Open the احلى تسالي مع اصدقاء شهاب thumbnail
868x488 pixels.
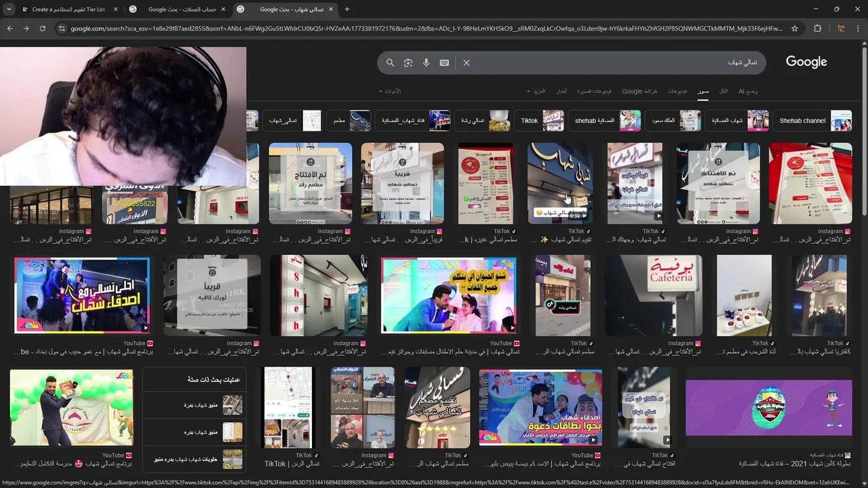click(x=82, y=295)
